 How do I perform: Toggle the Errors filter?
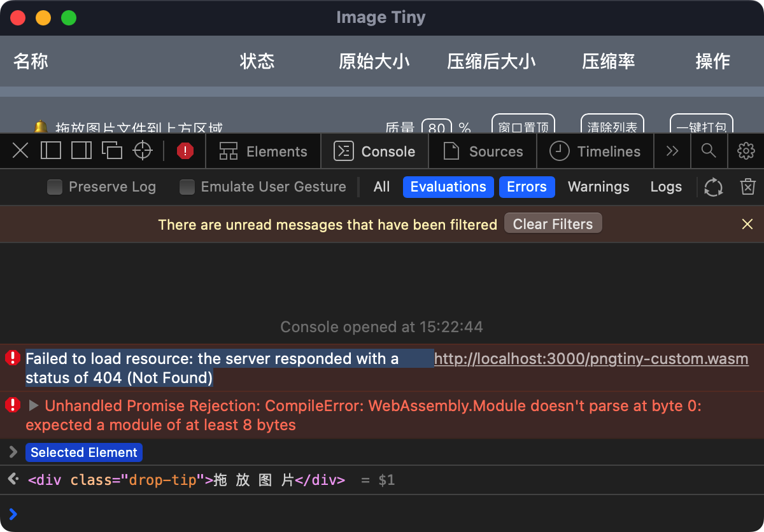(527, 187)
